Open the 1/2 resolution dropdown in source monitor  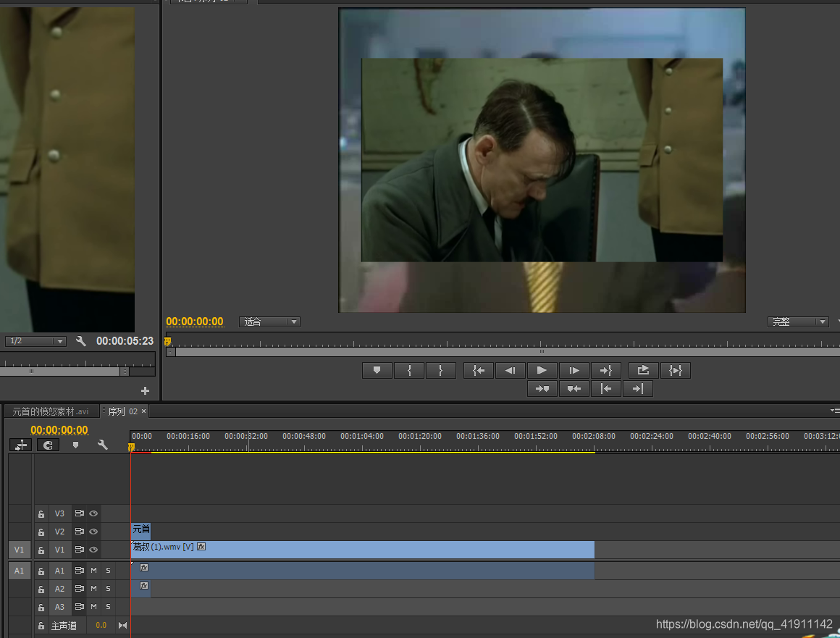[x=35, y=341]
